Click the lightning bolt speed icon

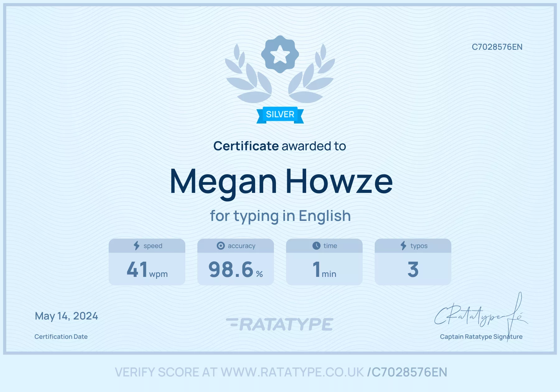(137, 246)
